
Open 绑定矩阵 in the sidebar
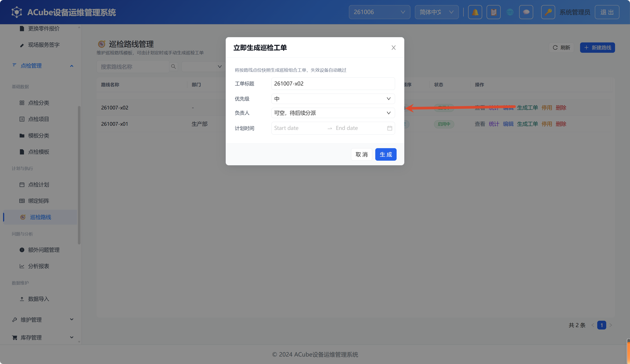[38, 201]
